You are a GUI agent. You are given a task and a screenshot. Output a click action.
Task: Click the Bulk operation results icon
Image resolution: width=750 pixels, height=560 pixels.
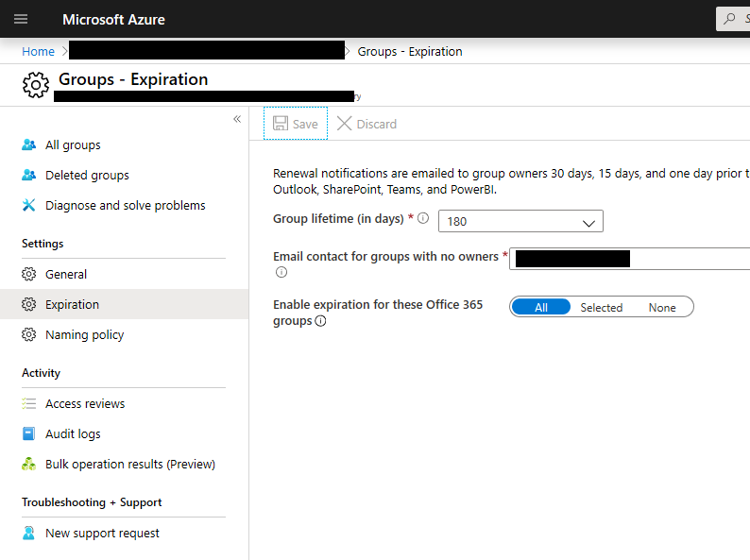click(x=29, y=465)
